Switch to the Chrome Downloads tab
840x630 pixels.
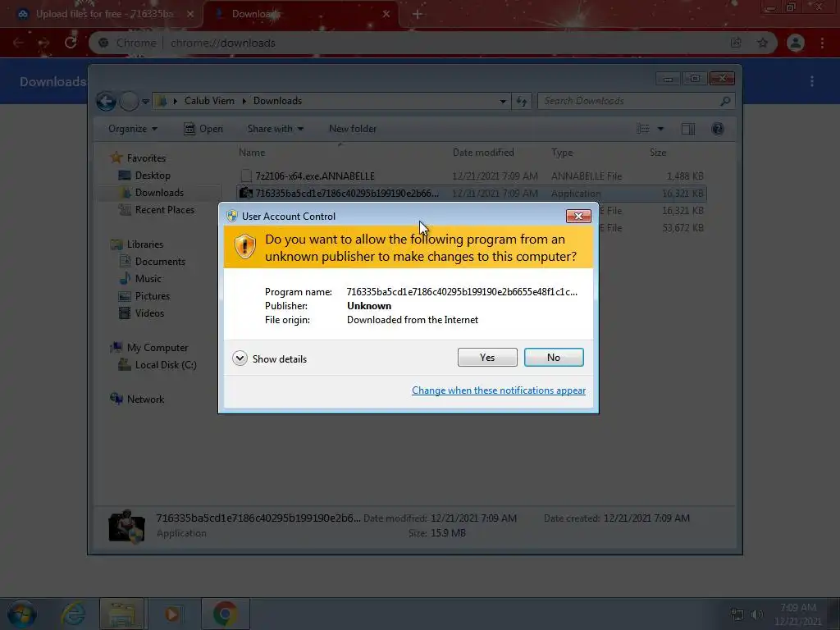click(300, 14)
